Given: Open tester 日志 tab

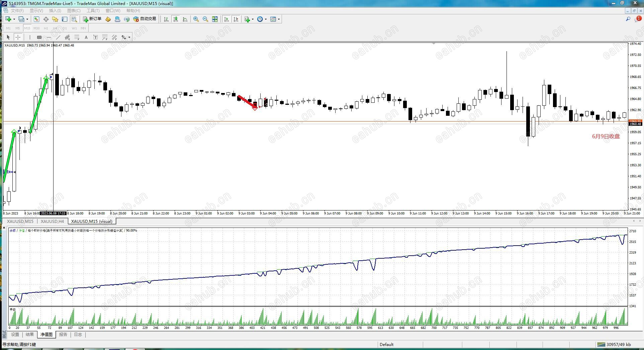Looking at the screenshot, I should click(x=78, y=335).
